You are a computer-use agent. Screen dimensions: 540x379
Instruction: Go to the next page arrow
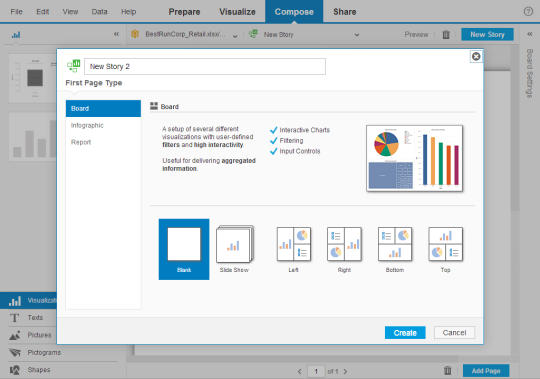tap(345, 371)
